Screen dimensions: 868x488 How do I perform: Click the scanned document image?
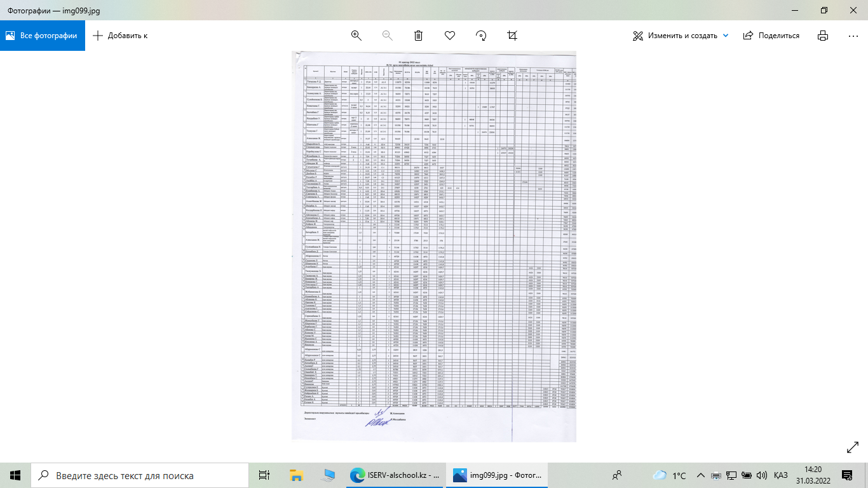click(434, 246)
